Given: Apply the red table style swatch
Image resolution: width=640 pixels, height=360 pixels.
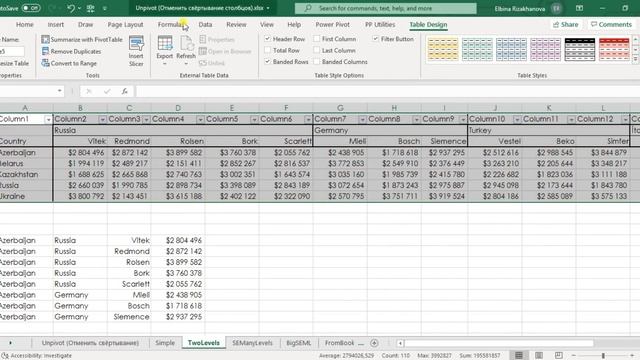Looking at the screenshot, I should [x=614, y=49].
